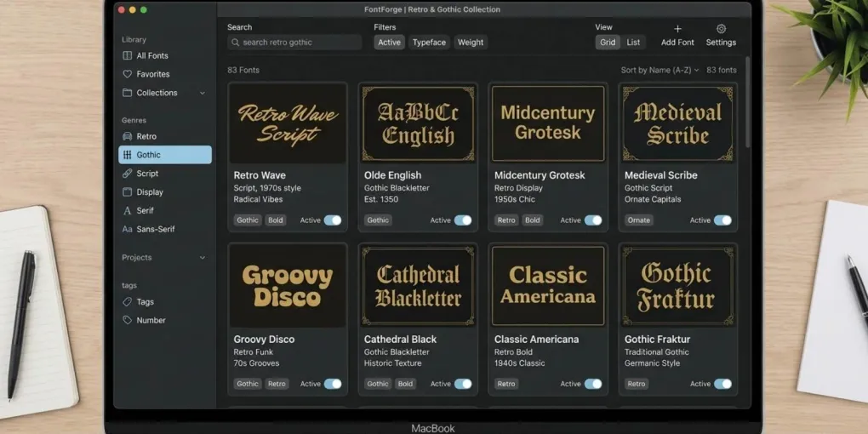Click '1940s Classic' description text
This screenshot has width=868, height=434.
click(x=519, y=363)
